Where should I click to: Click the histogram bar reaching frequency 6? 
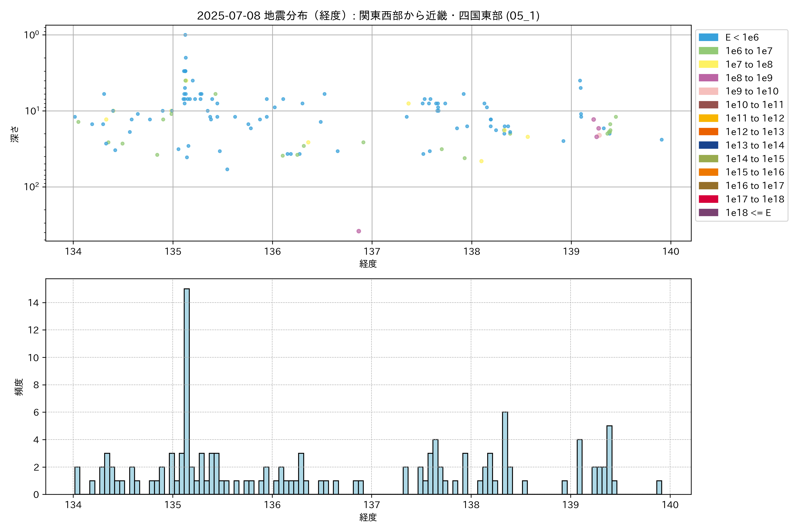click(505, 453)
